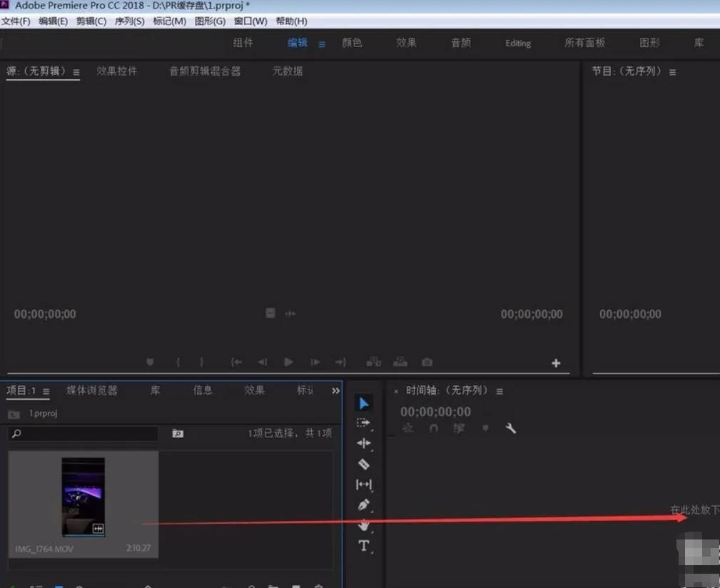This screenshot has width=720, height=588.
Task: Open the Project panel menu
Action: (x=46, y=392)
